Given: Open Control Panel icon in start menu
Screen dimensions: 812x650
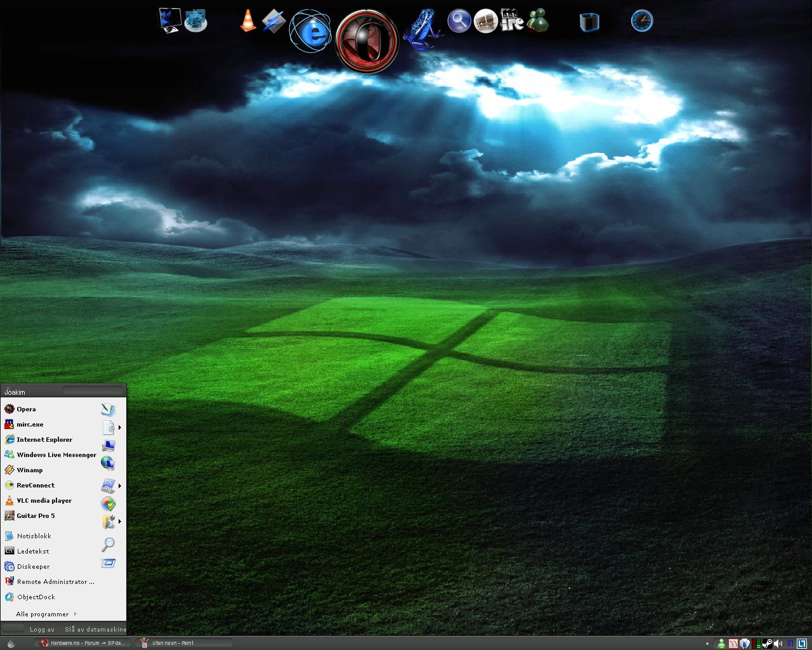Looking at the screenshot, I should point(108,486).
